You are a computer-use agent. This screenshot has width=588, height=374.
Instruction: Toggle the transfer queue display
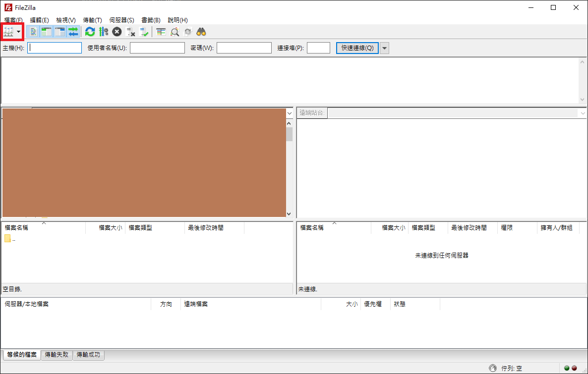click(73, 32)
